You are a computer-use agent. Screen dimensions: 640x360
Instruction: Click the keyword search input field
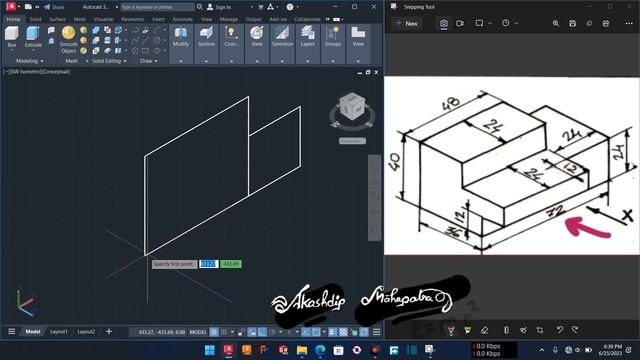tap(157, 7)
